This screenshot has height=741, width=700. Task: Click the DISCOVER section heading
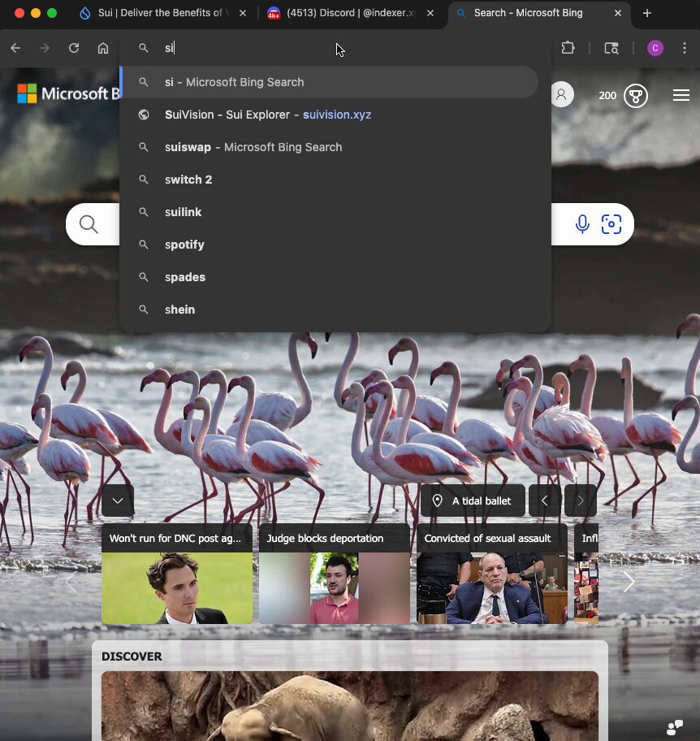[x=132, y=656]
